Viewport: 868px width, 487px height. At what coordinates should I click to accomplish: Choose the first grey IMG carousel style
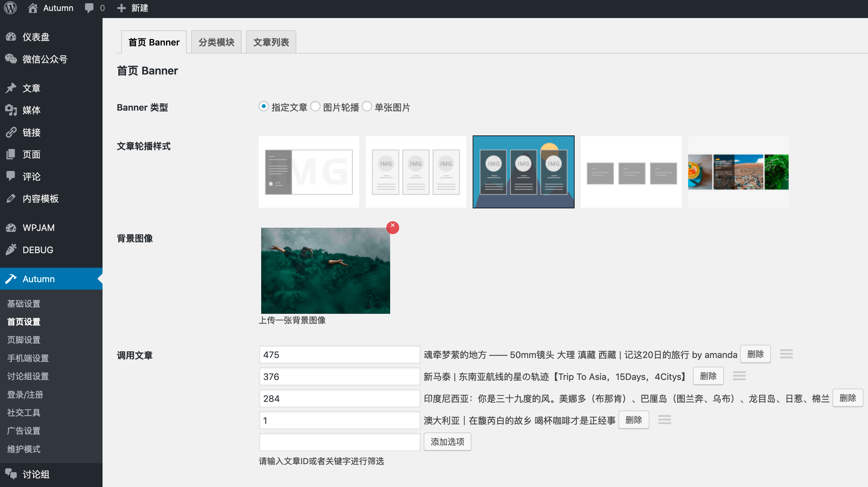(x=309, y=172)
